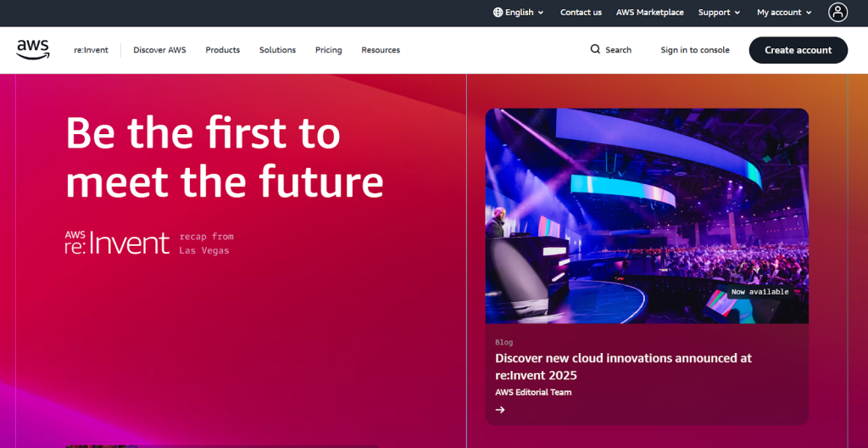
Task: Expand the Support dropdown menu
Action: 719,13
